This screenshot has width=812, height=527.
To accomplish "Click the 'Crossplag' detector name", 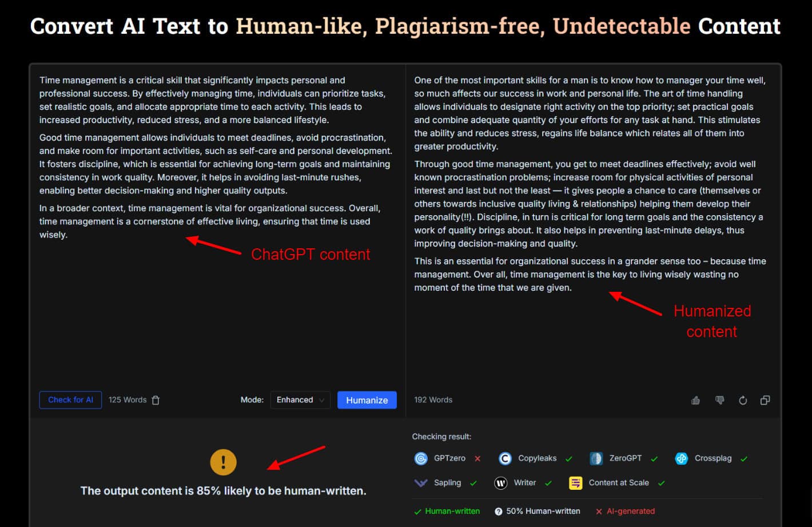I will 713,458.
